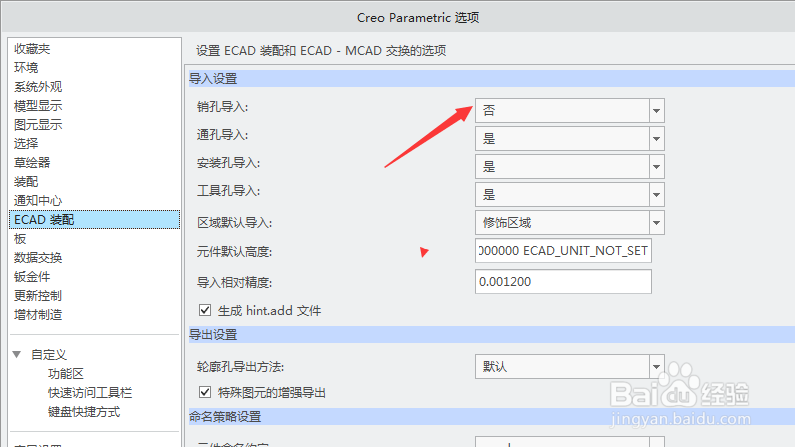Viewport: 795px width, 447px height.
Task: Click the 导出设置 section header
Action: [x=492, y=334]
